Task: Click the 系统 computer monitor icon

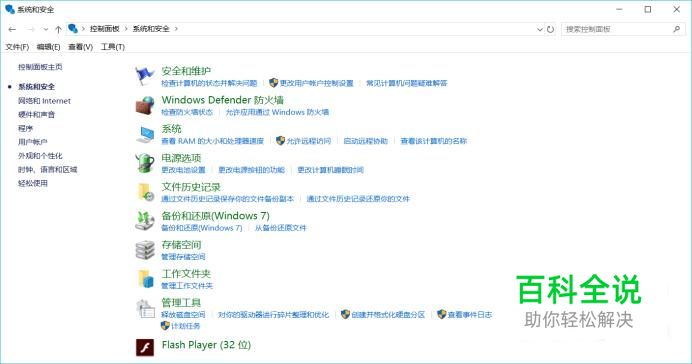Action: [x=145, y=134]
